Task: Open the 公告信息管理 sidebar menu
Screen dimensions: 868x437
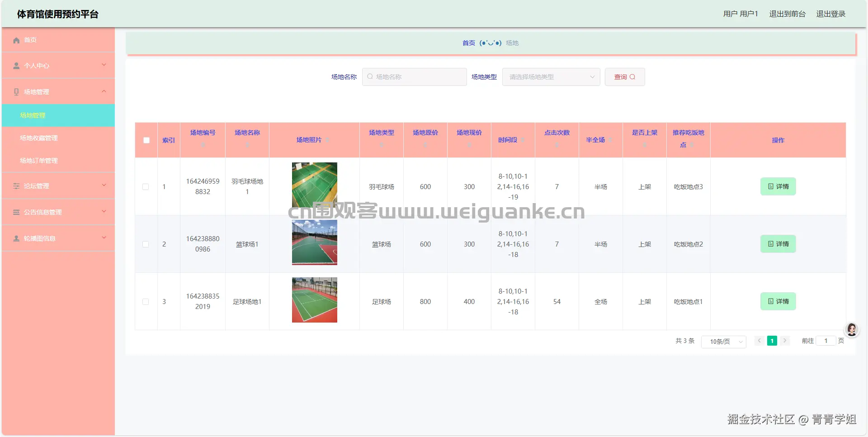Action: [x=58, y=212]
